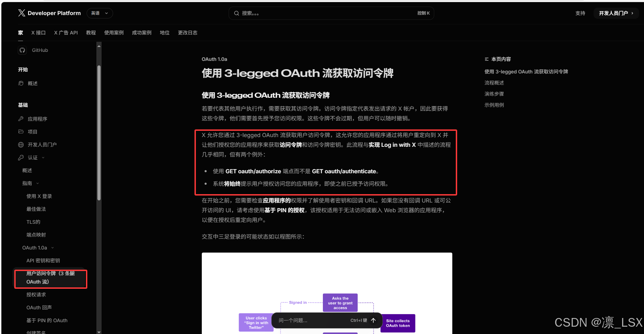Screen dimensions: 644x334
Task: Open 基于 PIN 的 OAuth sidebar item
Action: click(47, 320)
